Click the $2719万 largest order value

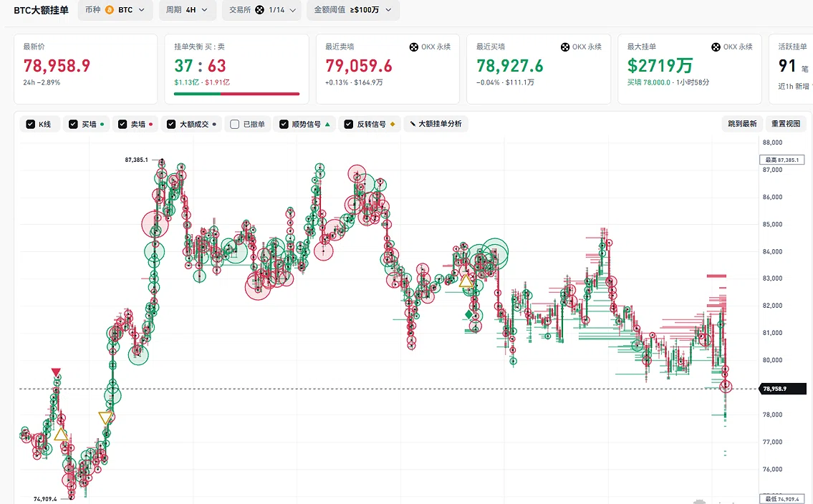[x=660, y=66]
